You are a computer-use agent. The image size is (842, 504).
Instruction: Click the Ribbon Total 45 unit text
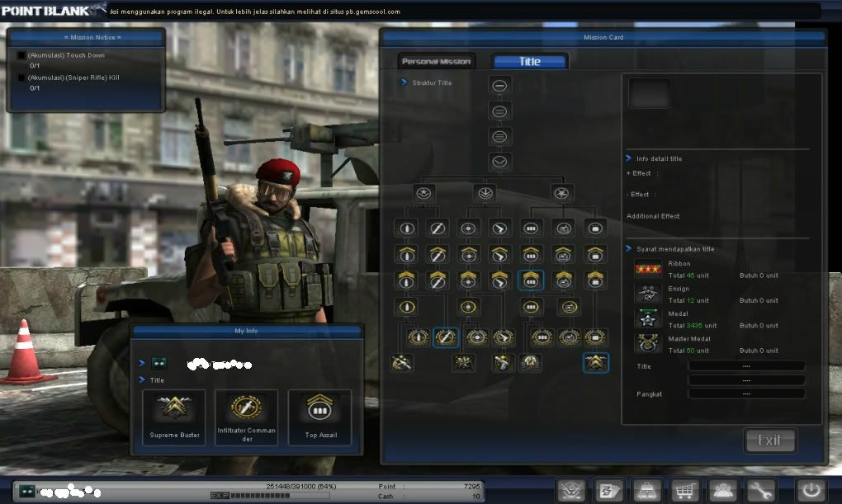click(688, 276)
